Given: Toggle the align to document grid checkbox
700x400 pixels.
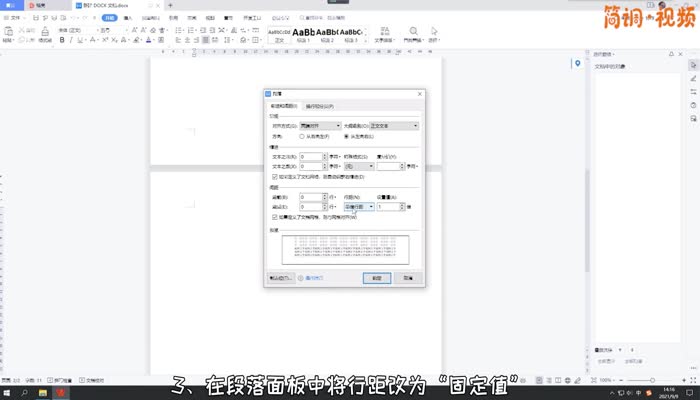Looking at the screenshot, I should pyautogui.click(x=276, y=216).
